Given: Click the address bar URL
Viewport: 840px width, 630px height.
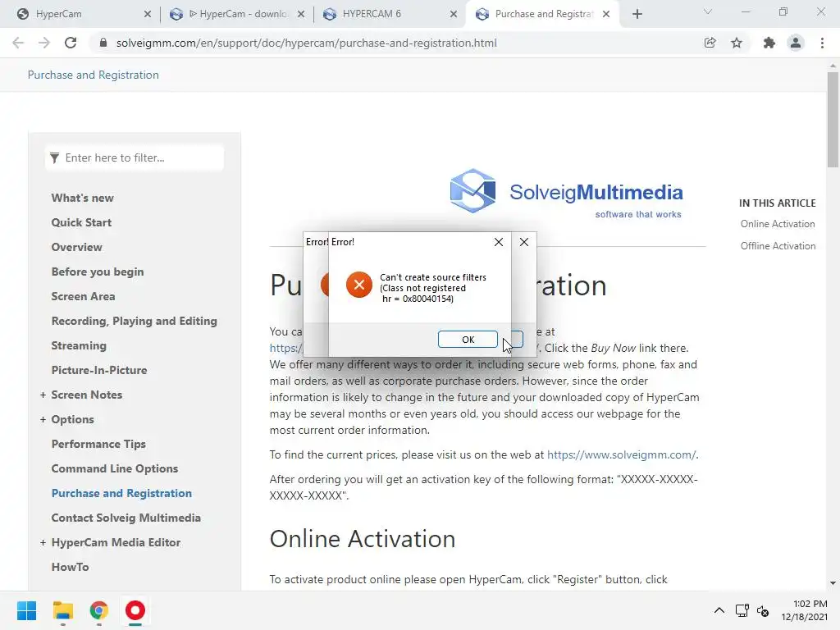Looking at the screenshot, I should [307, 43].
